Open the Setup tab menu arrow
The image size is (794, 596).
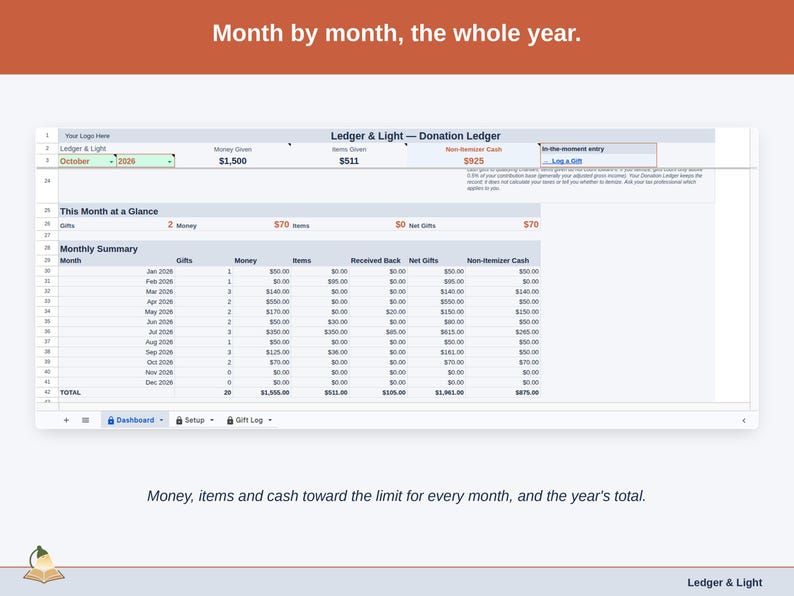pyautogui.click(x=212, y=420)
